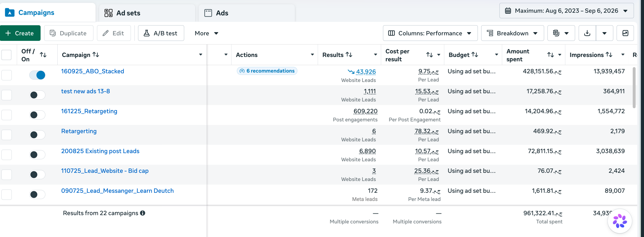Enable the 161225_Retargeting campaign switch

(x=37, y=115)
